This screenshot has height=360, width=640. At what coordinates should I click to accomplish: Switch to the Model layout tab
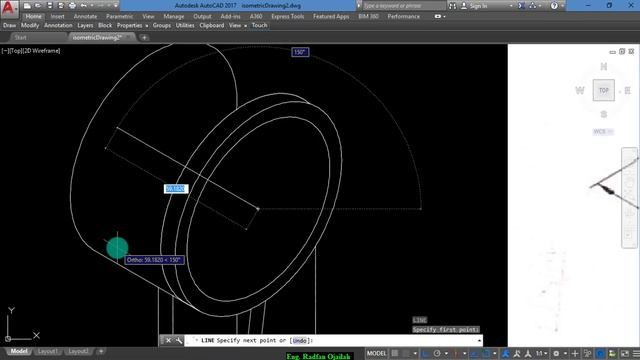tap(19, 351)
